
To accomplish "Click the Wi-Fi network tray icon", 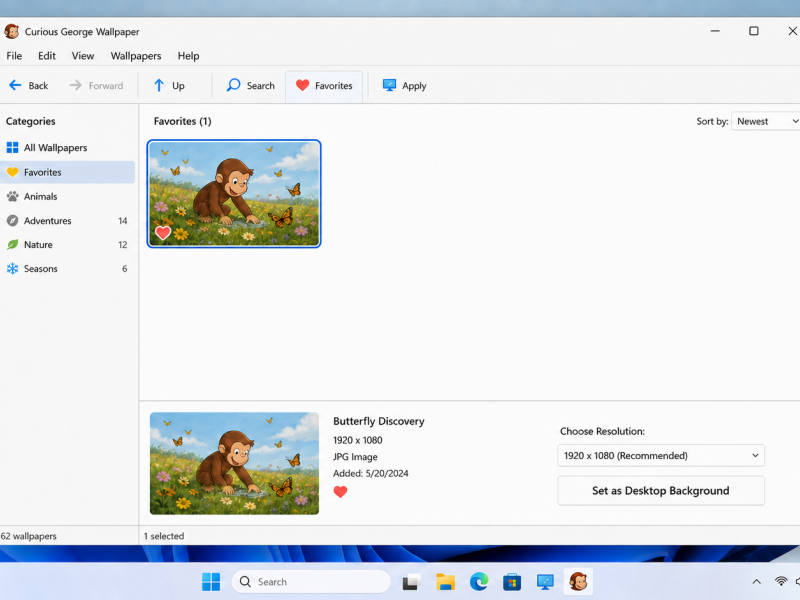I will tap(781, 581).
